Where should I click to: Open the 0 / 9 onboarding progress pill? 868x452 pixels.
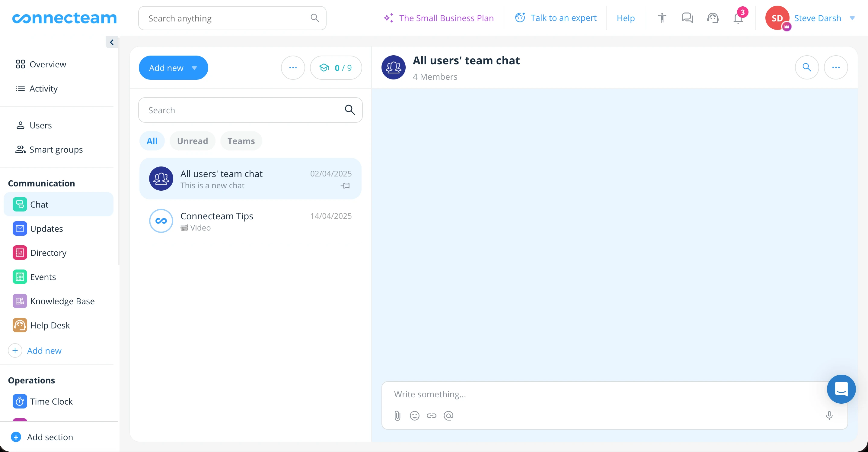336,68
